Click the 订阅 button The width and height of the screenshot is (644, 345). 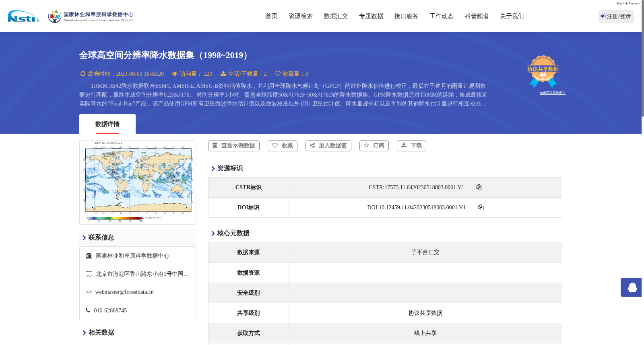click(374, 146)
